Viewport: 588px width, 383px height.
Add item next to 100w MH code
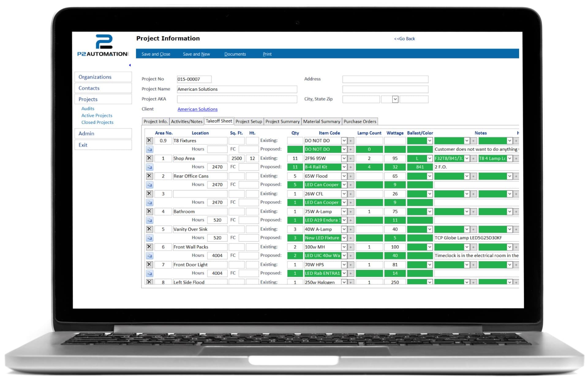tap(351, 247)
